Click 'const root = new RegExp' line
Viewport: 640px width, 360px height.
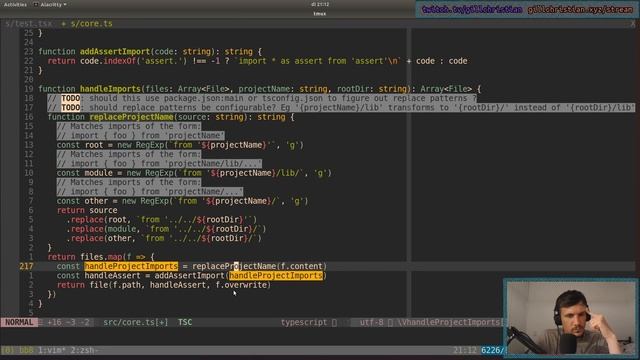180,145
